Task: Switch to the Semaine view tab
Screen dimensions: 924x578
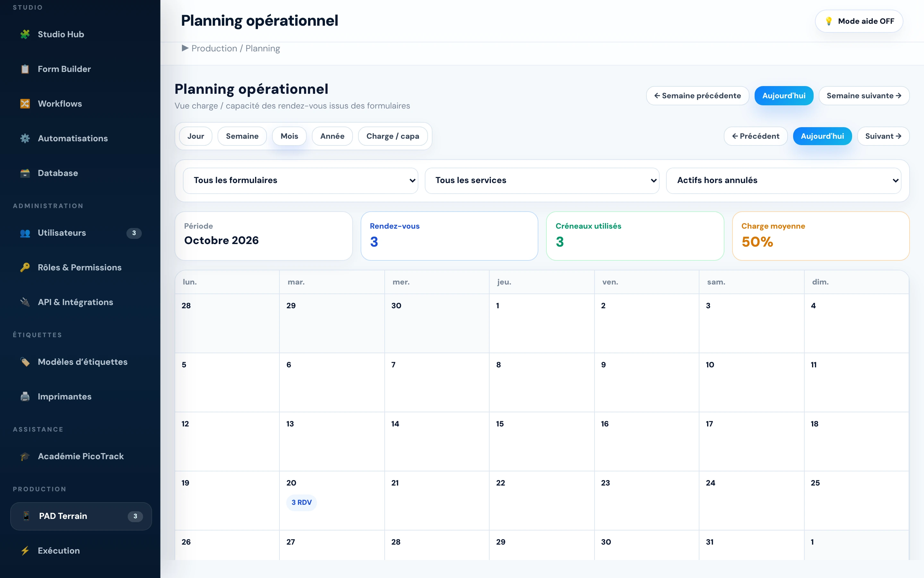Action: tap(242, 136)
